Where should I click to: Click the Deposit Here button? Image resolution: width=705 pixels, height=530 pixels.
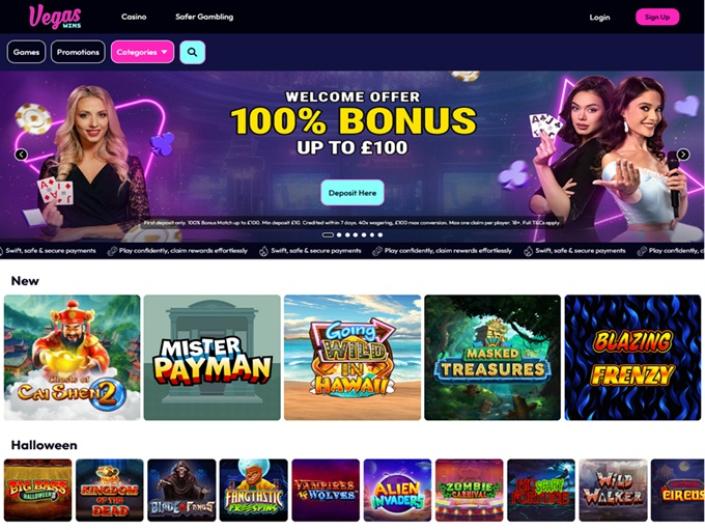(352, 193)
